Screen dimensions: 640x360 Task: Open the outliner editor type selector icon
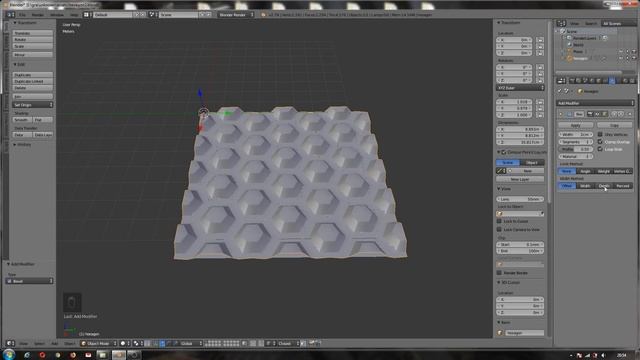[x=562, y=23]
